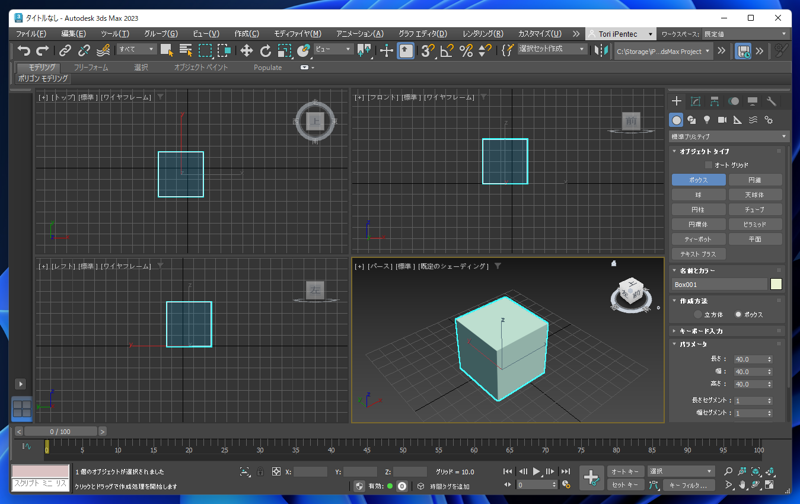Select the ボックス creation method radio
Viewport: 800px width, 504px height.
pos(739,314)
